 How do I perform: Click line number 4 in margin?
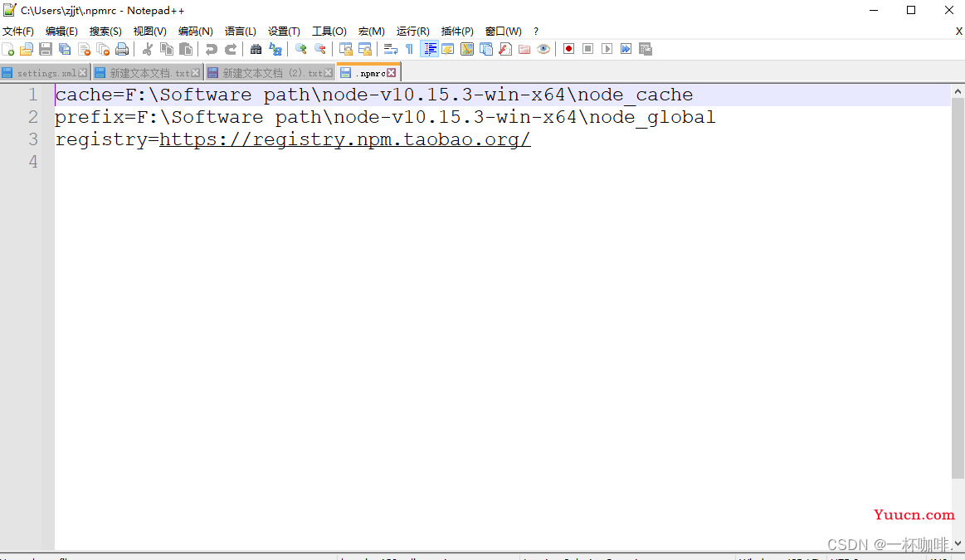coord(32,162)
